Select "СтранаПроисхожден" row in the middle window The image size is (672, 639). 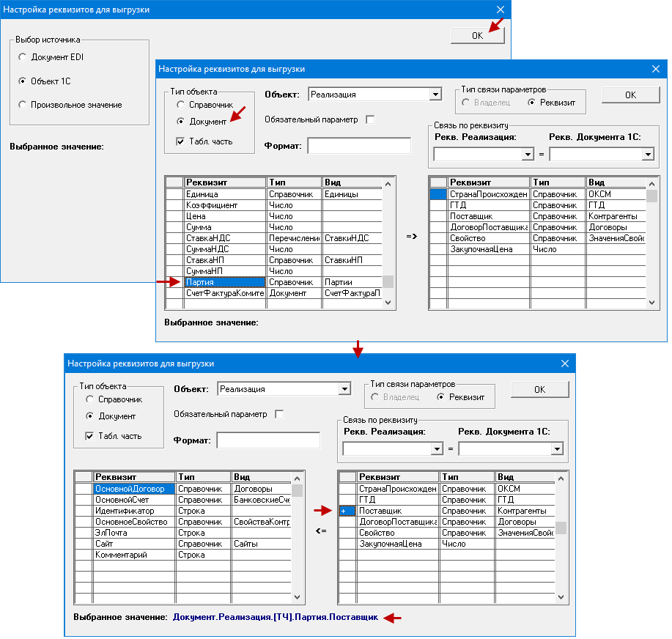[x=537, y=194]
